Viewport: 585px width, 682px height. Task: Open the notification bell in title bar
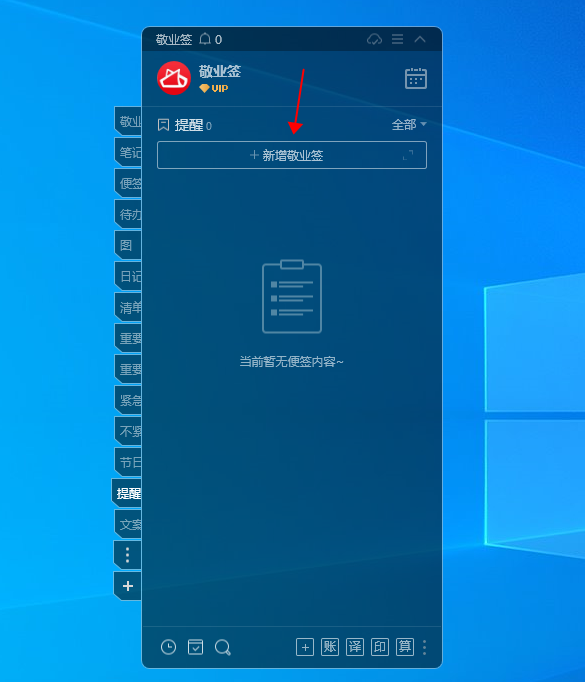pyautogui.click(x=205, y=40)
